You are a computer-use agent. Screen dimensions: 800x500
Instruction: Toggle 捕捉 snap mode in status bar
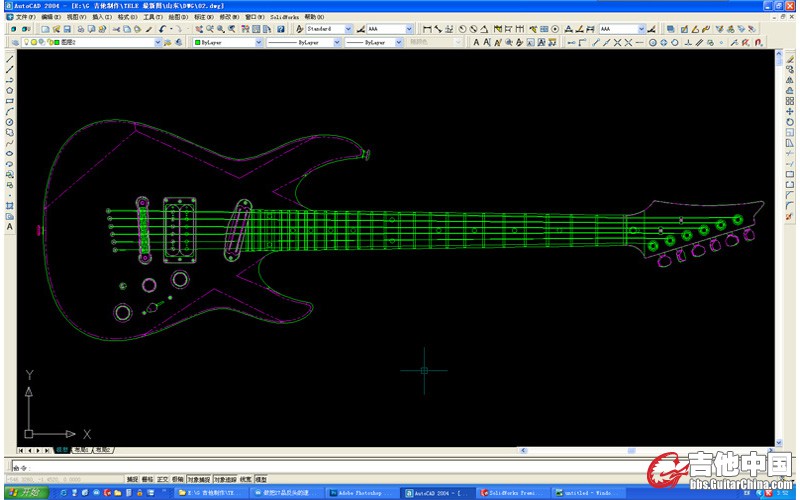click(132, 479)
